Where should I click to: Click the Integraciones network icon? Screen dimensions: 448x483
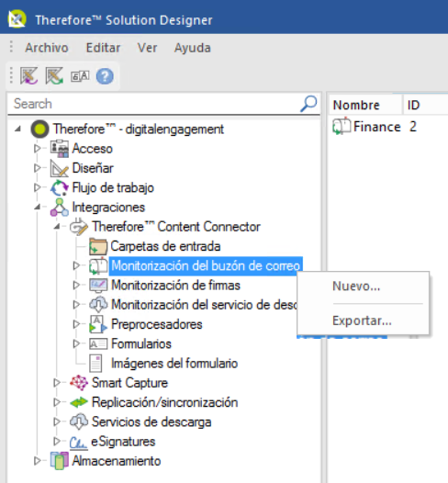pos(59,208)
